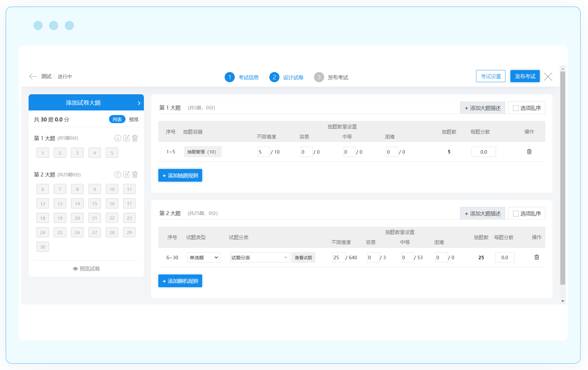Click the 添加抽题规则 button
This screenshot has height=370, width=588.
(x=180, y=175)
